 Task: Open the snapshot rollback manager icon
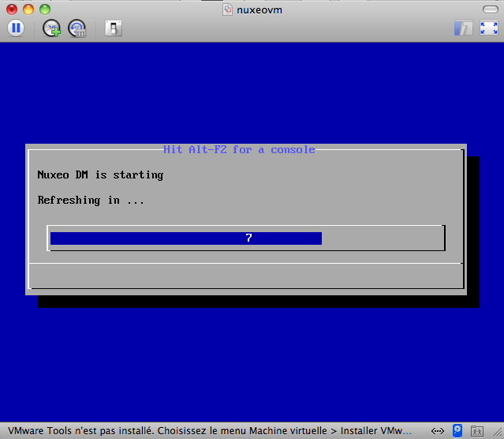(77, 28)
